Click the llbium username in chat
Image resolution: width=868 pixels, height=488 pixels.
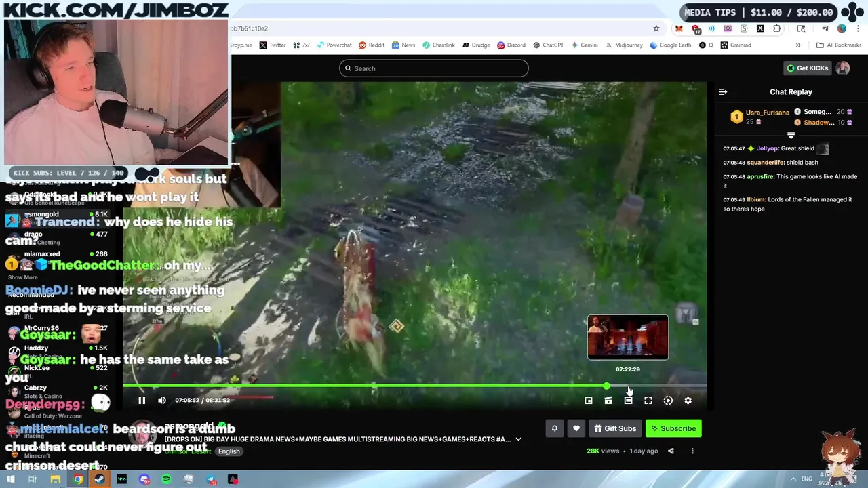pyautogui.click(x=756, y=200)
